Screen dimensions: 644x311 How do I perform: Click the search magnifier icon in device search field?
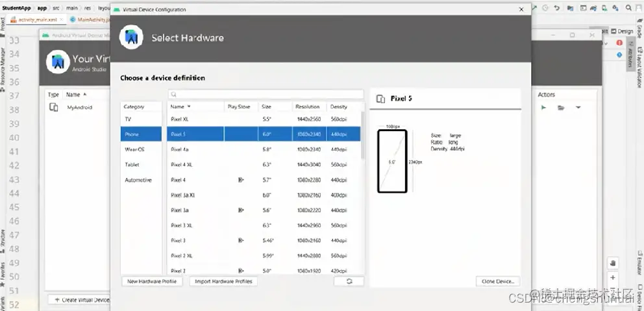coord(174,95)
